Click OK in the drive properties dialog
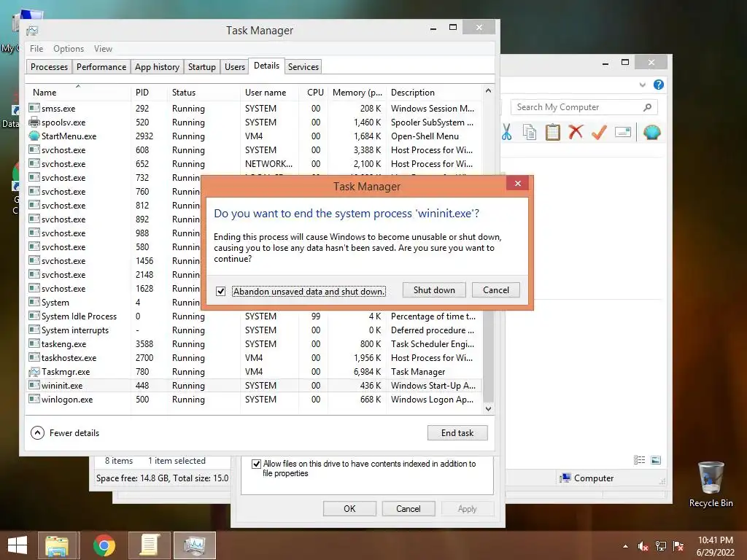 pos(349,508)
